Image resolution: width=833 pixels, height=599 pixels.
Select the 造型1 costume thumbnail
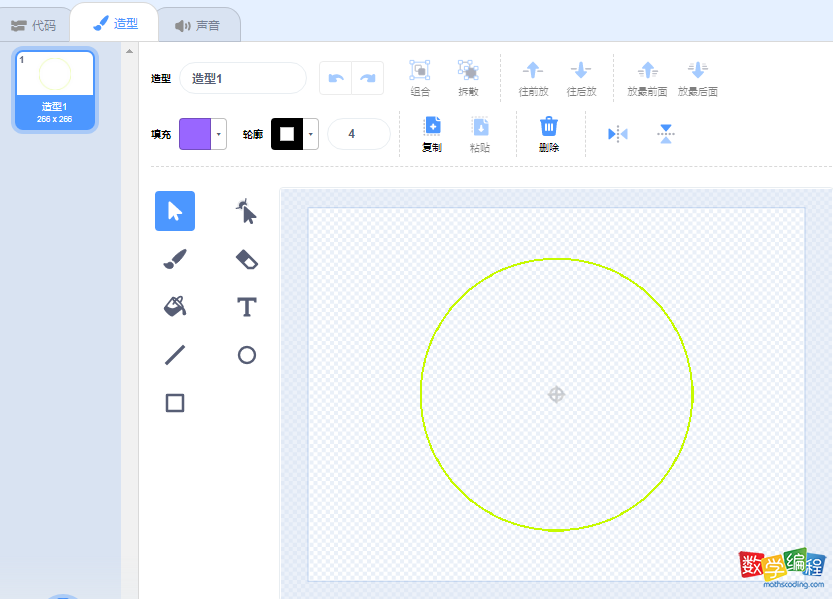[55, 90]
